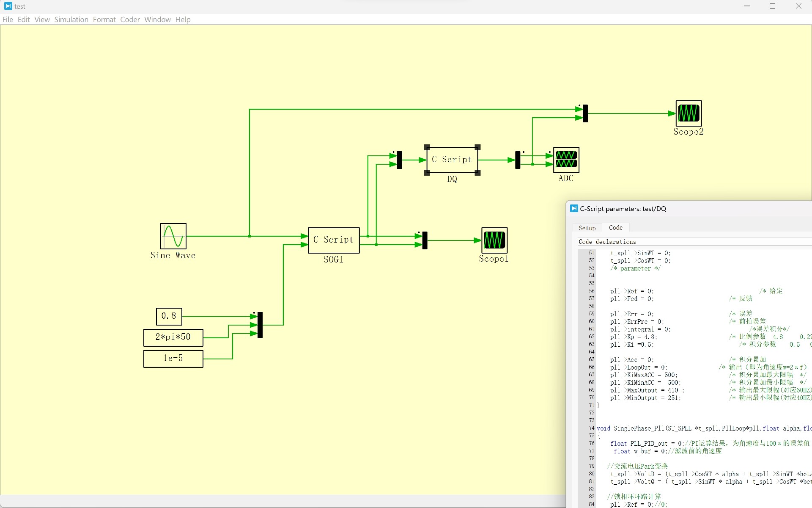Screen dimensions: 812x508
Task: Open the Scope1 block
Action: (494, 240)
